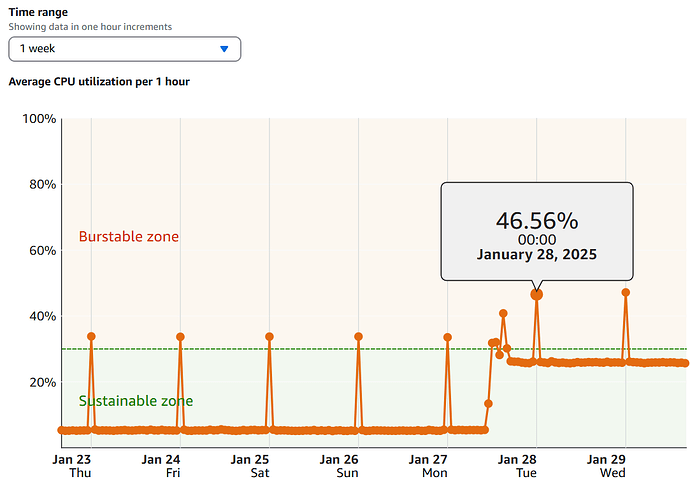Click the Jan 24 spike data point

point(180,337)
